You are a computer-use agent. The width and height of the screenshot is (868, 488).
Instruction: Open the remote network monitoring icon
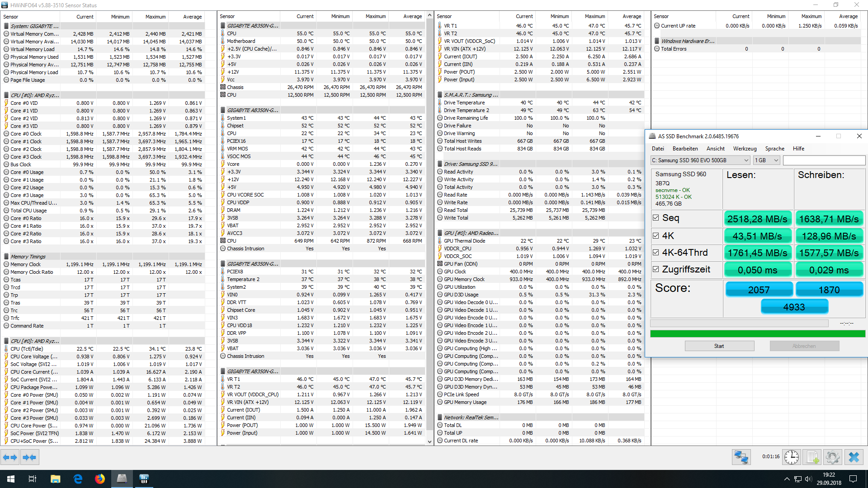pos(741,457)
